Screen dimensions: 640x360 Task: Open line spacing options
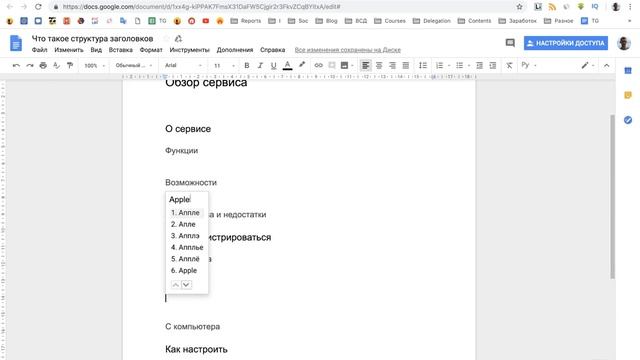click(x=423, y=65)
